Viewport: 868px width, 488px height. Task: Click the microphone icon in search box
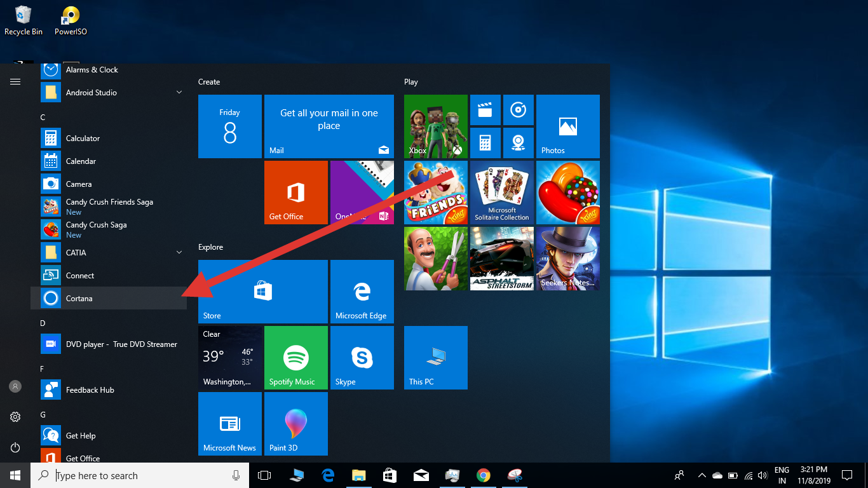pos(236,475)
